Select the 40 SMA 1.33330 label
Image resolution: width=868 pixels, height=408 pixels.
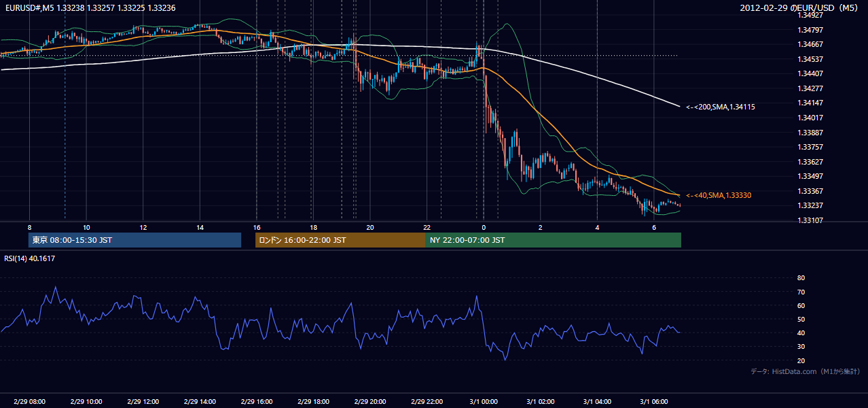pos(718,195)
